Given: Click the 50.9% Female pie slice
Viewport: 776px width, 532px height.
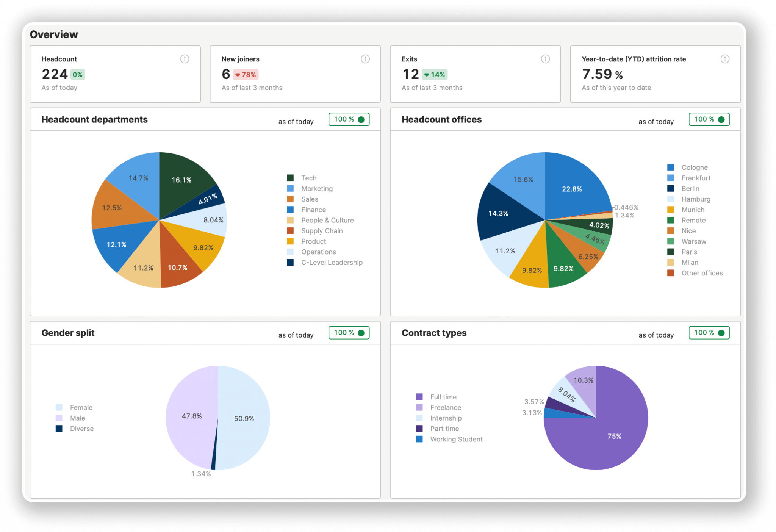Looking at the screenshot, I should (244, 418).
